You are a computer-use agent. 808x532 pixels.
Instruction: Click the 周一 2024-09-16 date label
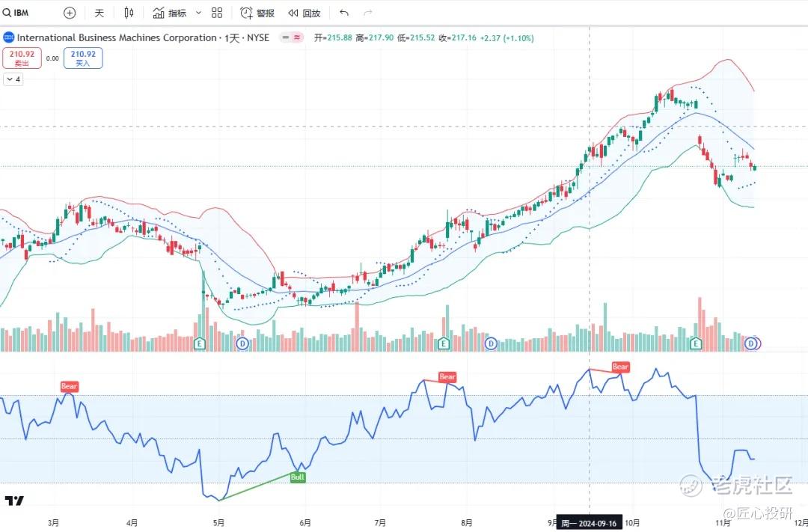click(589, 523)
